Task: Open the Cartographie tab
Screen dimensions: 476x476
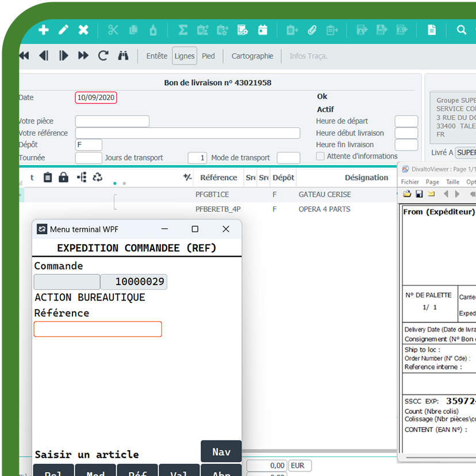Action: point(252,56)
